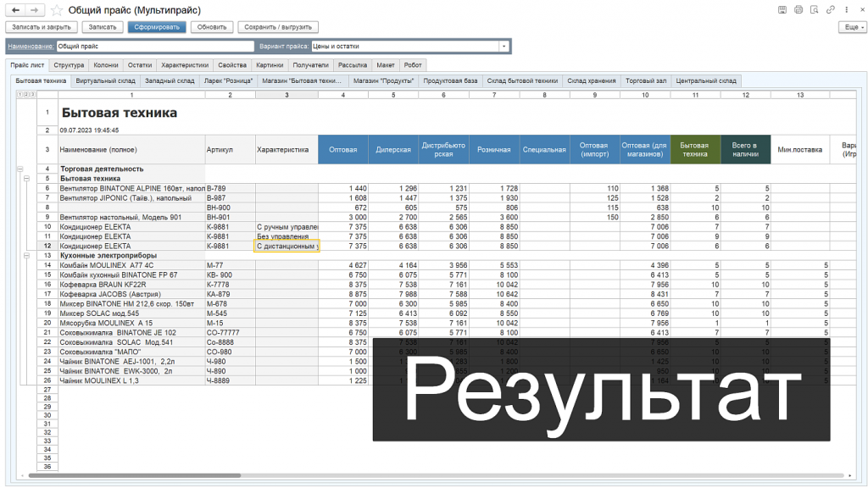The width and height of the screenshot is (868, 488).
Task: Select Магазин "Продукты" sheet tab
Action: [x=384, y=80]
